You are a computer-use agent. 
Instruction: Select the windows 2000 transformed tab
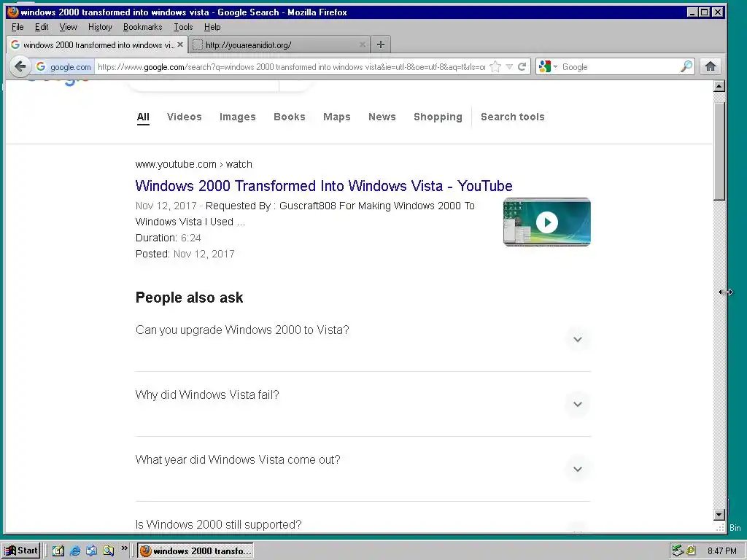97,44
